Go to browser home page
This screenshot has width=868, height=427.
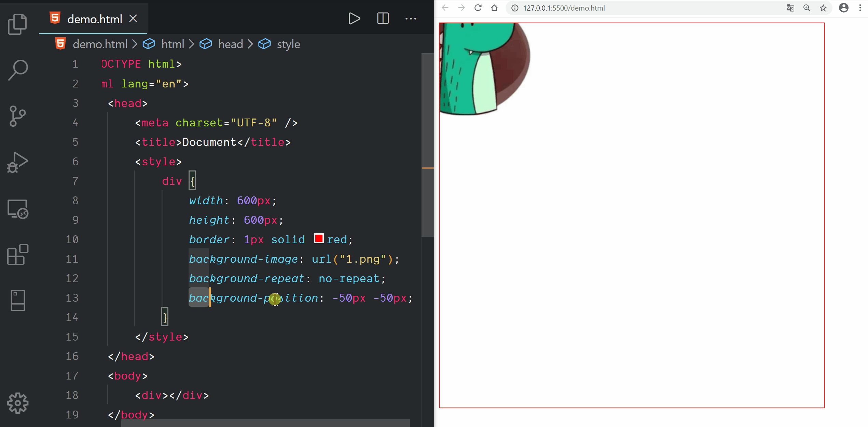coord(494,8)
